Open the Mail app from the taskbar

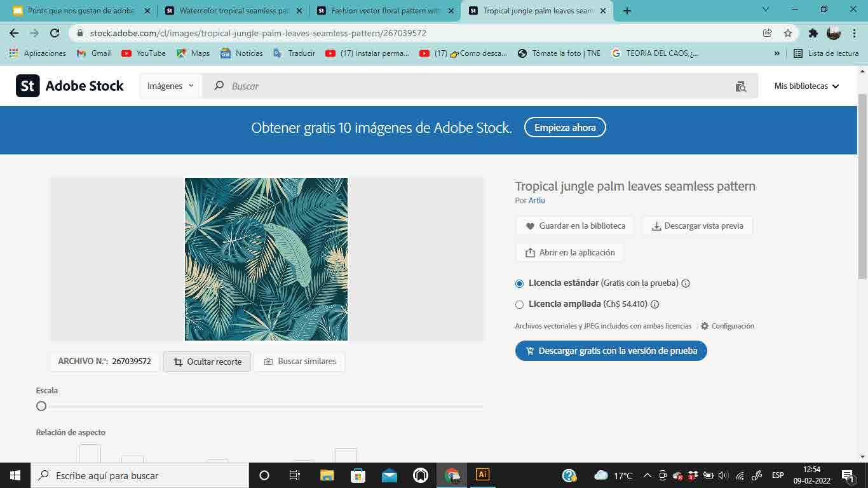click(390, 475)
